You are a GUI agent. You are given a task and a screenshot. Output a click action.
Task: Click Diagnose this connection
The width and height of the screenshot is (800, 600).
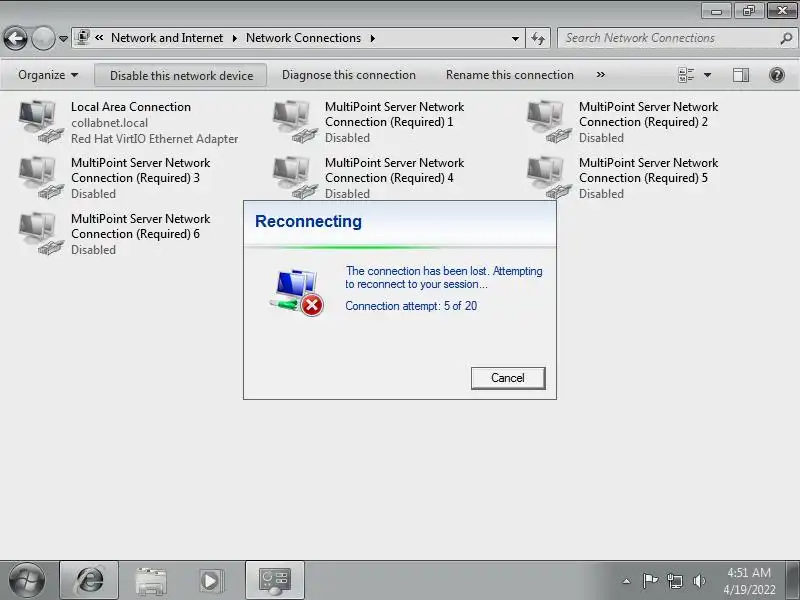(x=349, y=75)
